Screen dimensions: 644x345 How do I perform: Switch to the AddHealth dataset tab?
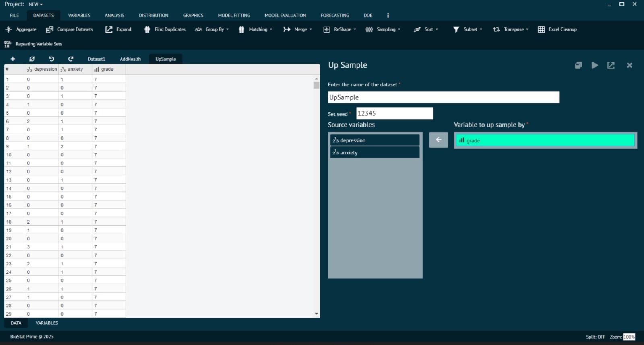pyautogui.click(x=130, y=59)
